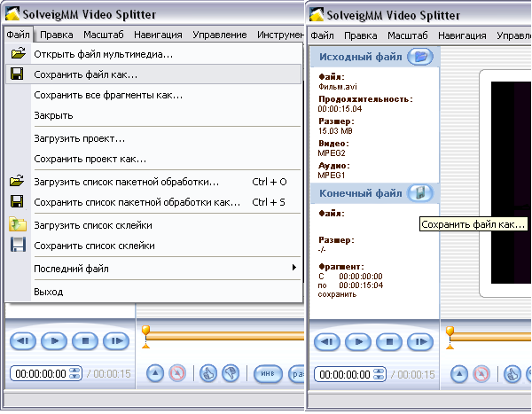Click the Фильм.avi file name

[x=338, y=87]
